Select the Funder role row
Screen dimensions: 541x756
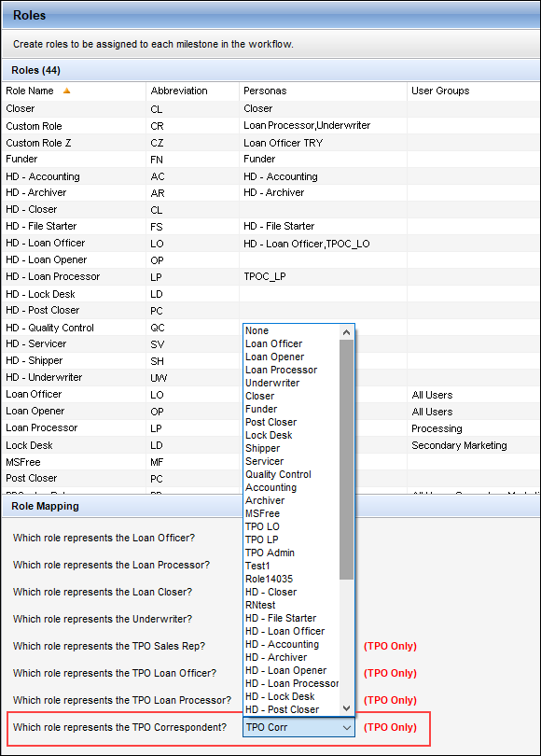click(x=270, y=159)
